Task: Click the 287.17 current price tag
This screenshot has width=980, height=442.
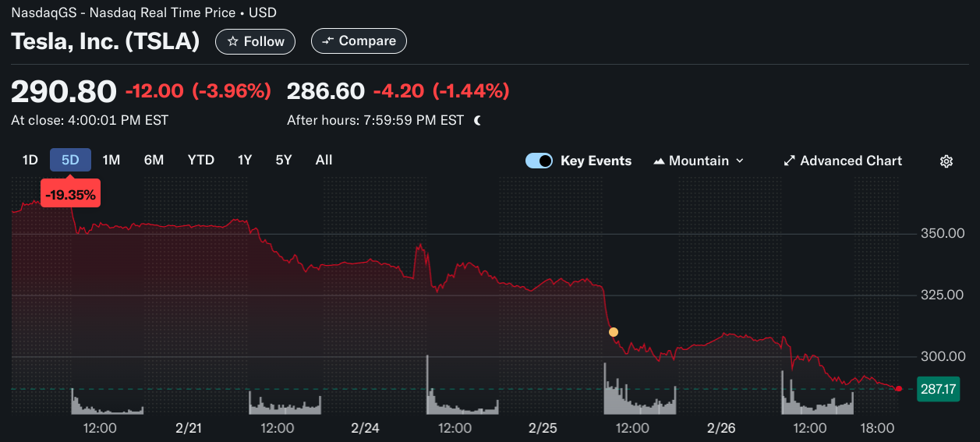Action: 938,388
